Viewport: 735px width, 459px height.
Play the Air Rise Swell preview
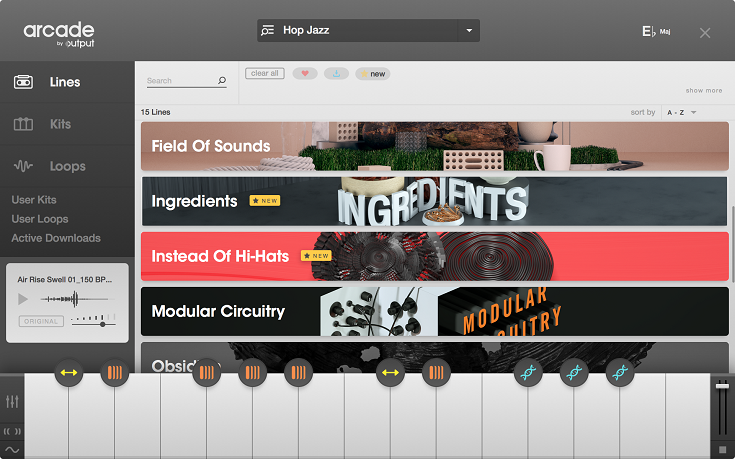22,299
